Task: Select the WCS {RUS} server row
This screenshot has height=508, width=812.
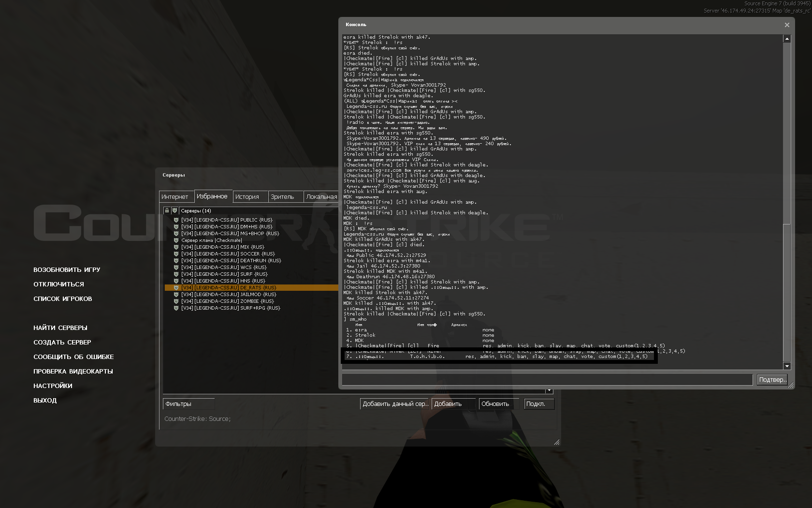Action: pyautogui.click(x=251, y=267)
